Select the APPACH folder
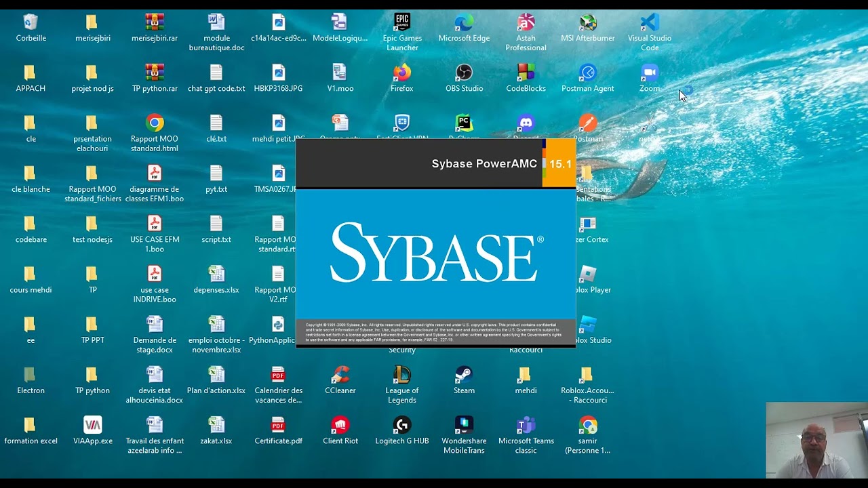 [31, 78]
